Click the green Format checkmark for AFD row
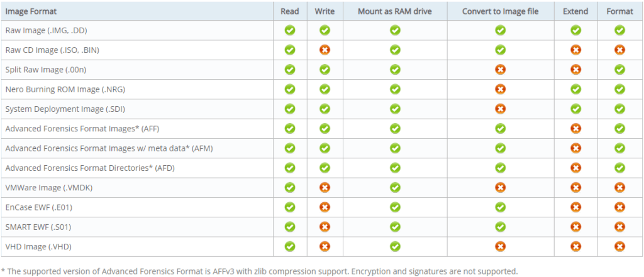Viewport: 644px width, 277px height. pyautogui.click(x=619, y=168)
